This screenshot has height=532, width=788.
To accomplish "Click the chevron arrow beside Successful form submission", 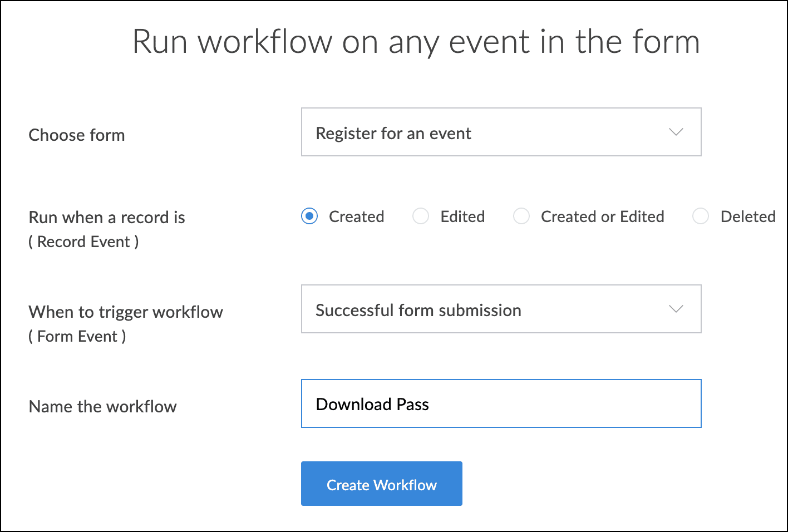I will coord(676,309).
